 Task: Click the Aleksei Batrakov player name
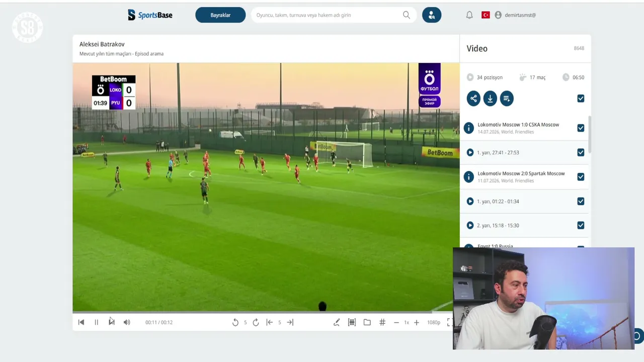click(102, 44)
